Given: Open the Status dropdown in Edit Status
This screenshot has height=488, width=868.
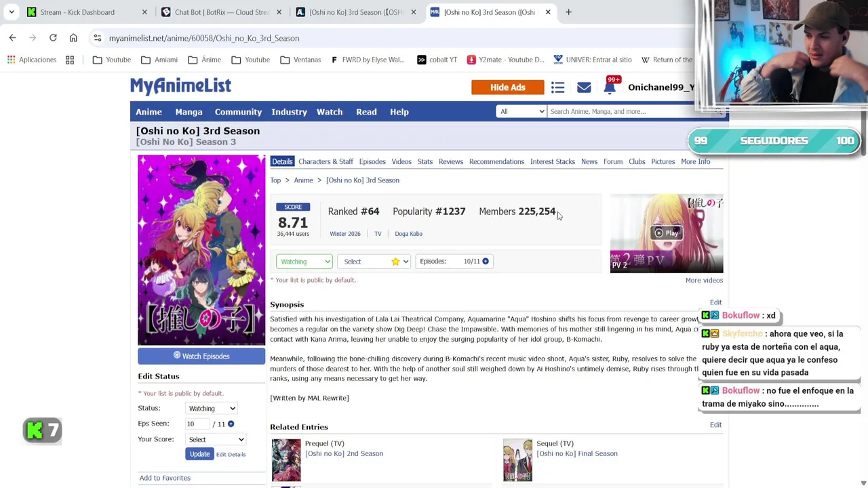Looking at the screenshot, I should click(212, 408).
